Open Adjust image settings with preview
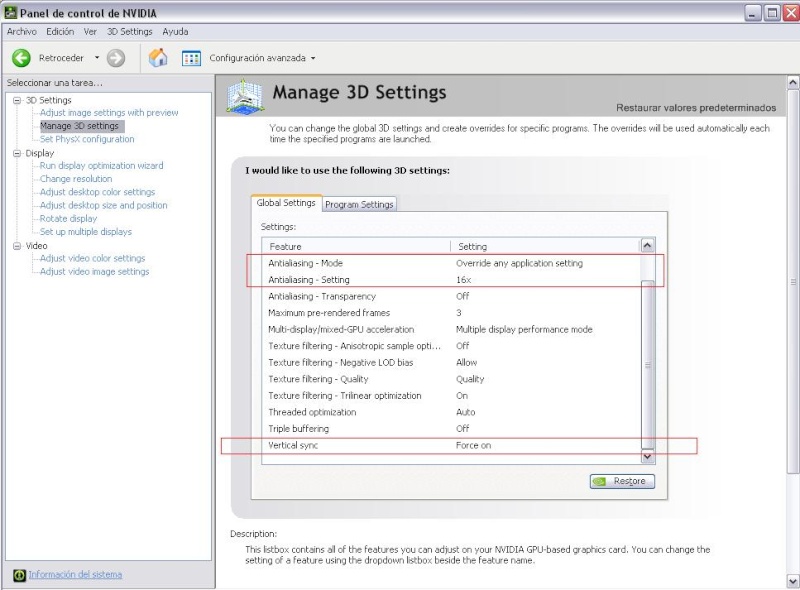 [109, 113]
